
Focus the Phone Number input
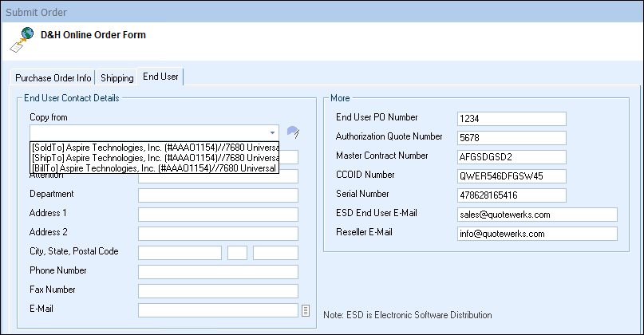pos(217,272)
